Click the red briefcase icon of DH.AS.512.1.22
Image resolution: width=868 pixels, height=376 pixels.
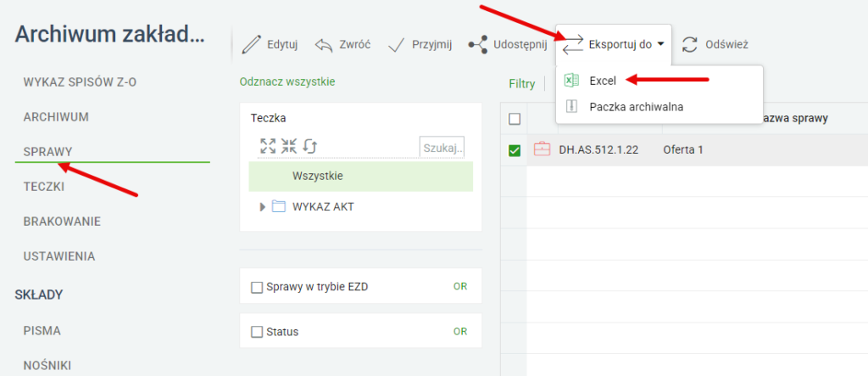[x=542, y=149]
